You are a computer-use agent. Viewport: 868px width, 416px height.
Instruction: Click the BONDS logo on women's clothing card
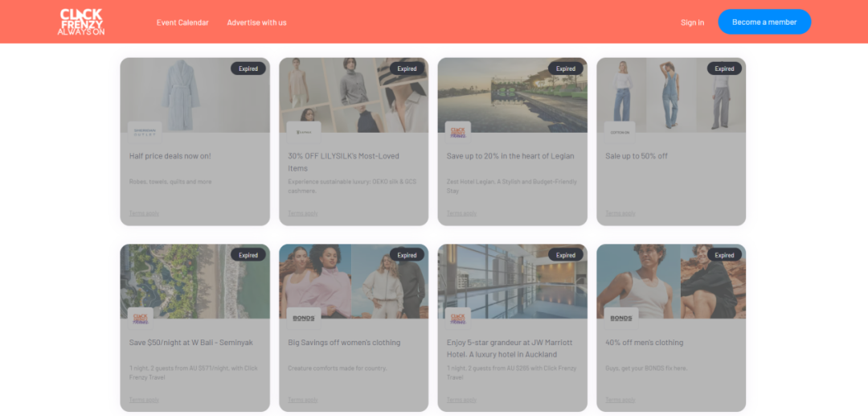point(304,318)
